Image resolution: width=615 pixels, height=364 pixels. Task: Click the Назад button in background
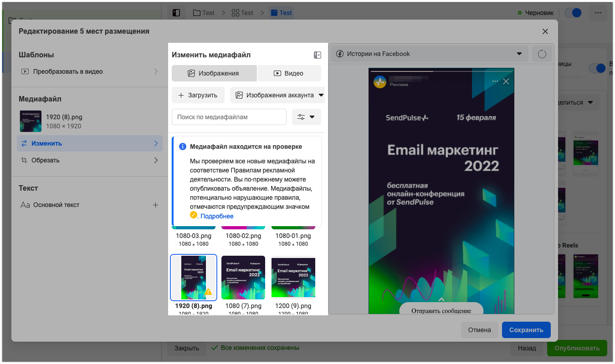(527, 348)
